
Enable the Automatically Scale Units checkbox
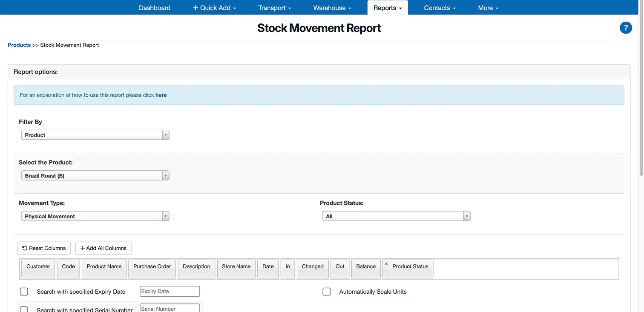coord(327,292)
